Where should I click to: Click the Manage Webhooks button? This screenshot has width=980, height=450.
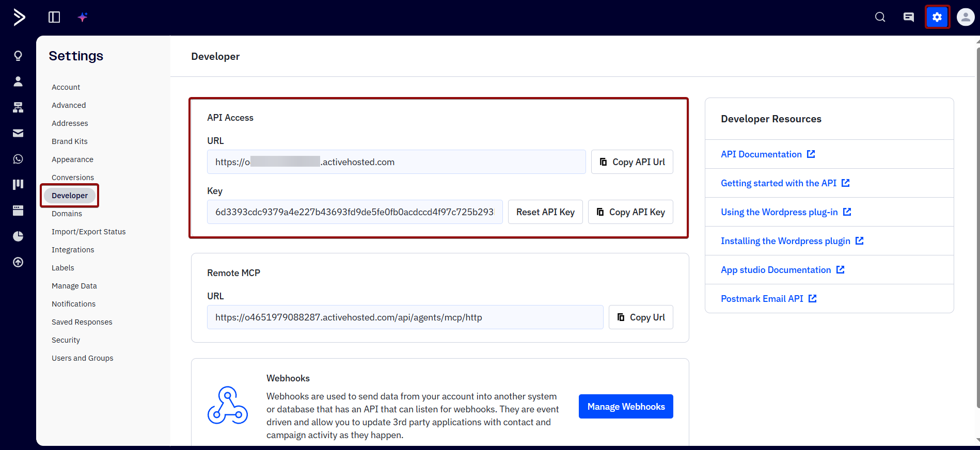(626, 407)
